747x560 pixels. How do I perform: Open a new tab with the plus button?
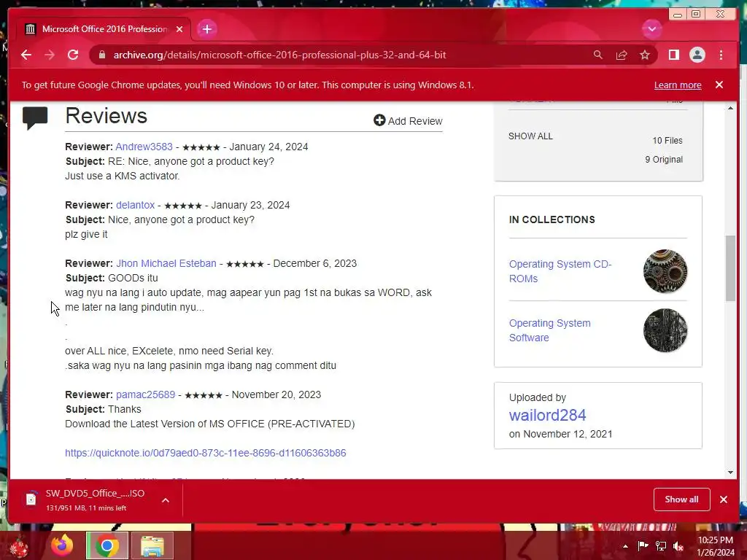[206, 29]
